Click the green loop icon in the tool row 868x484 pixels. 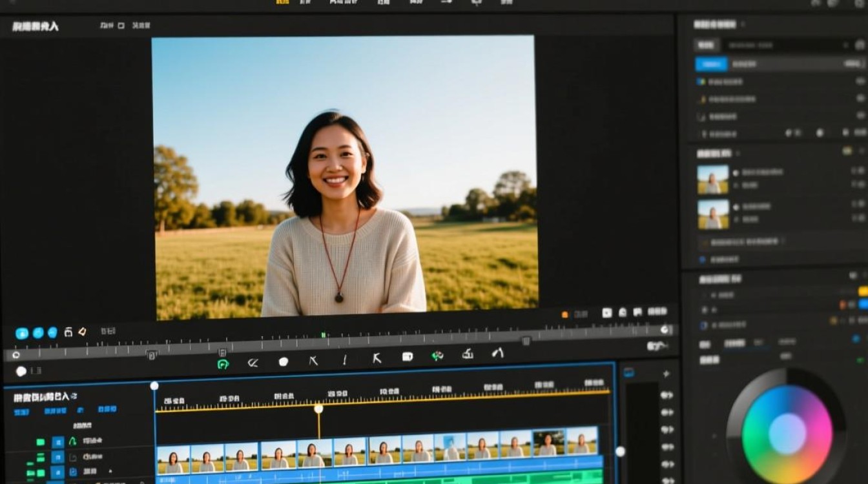click(x=223, y=363)
